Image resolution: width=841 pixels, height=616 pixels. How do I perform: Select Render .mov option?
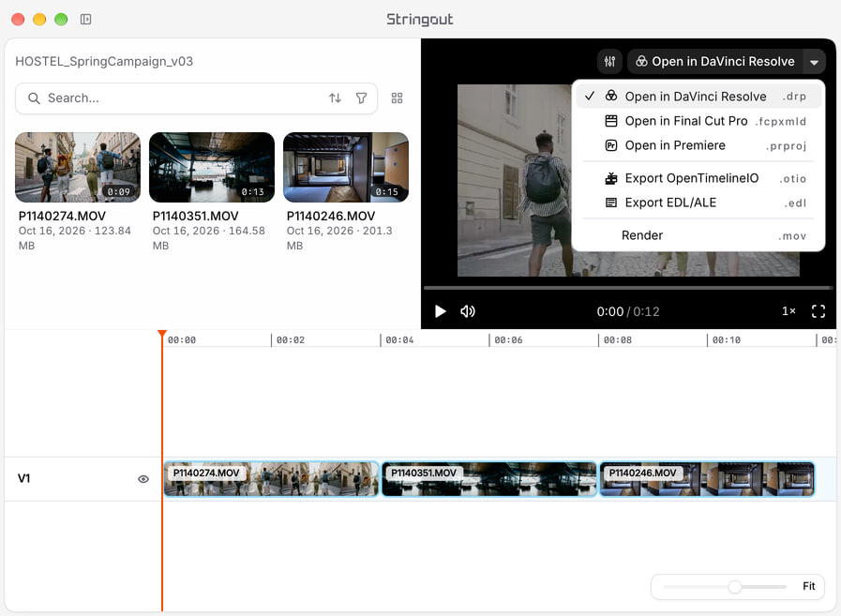(x=698, y=235)
